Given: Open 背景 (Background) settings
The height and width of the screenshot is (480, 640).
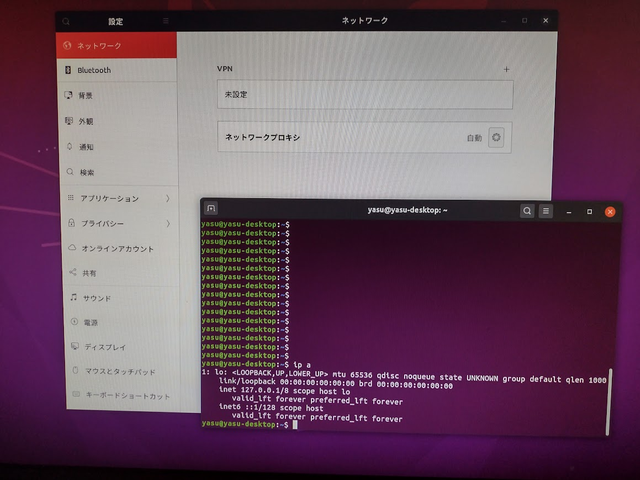Looking at the screenshot, I should click(118, 96).
